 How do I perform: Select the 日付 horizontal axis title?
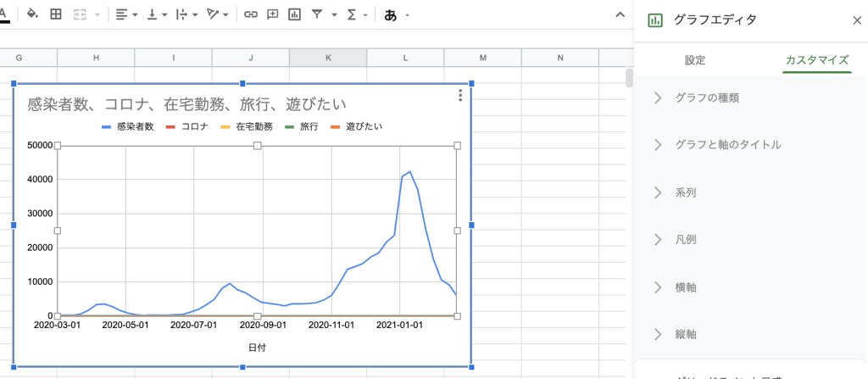coord(257,348)
